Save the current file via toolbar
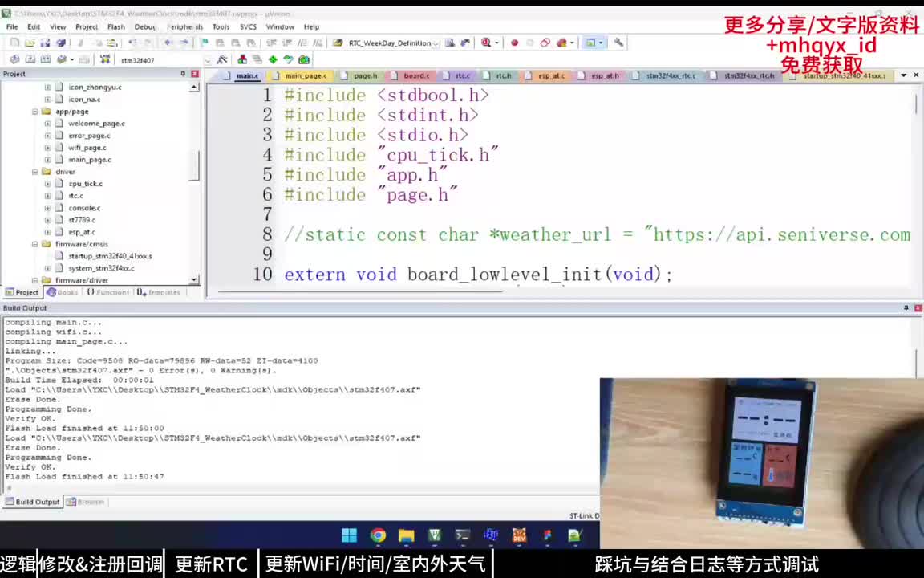 point(45,43)
